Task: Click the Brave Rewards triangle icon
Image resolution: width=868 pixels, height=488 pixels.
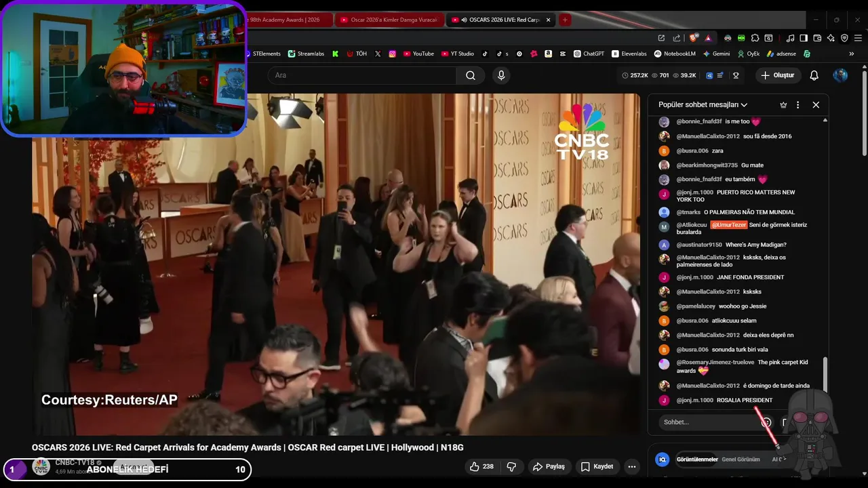Action: 708,38
